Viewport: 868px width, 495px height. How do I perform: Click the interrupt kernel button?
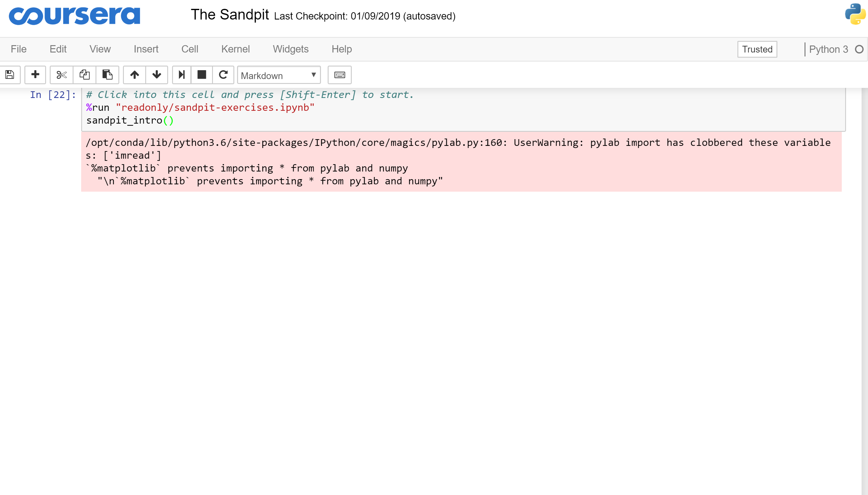click(201, 74)
